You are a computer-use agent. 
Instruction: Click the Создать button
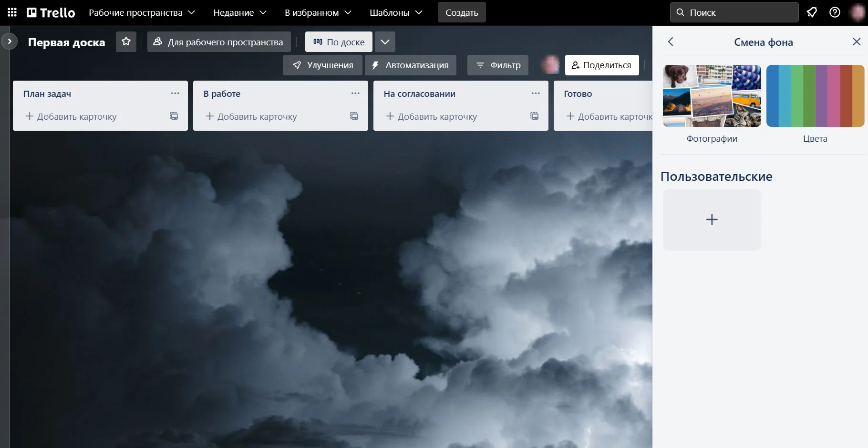(x=462, y=12)
